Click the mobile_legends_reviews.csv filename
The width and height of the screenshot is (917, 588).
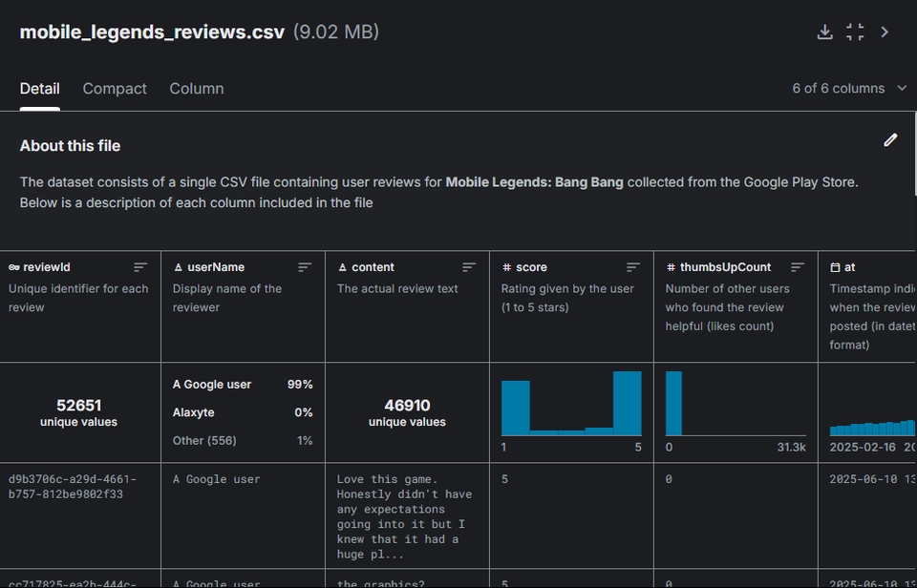pos(151,31)
